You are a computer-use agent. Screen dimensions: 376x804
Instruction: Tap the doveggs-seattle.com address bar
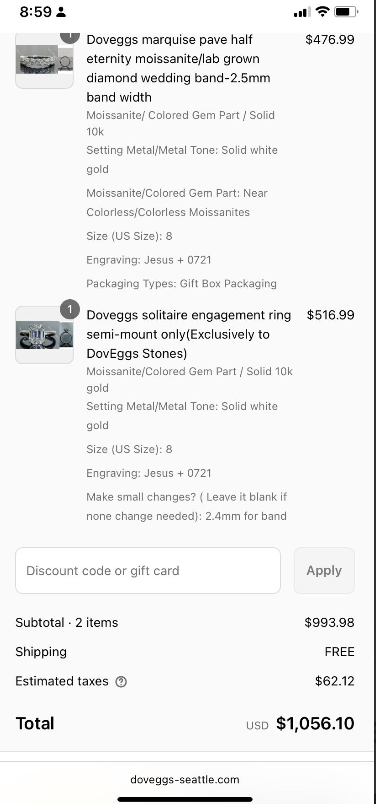click(x=185, y=779)
